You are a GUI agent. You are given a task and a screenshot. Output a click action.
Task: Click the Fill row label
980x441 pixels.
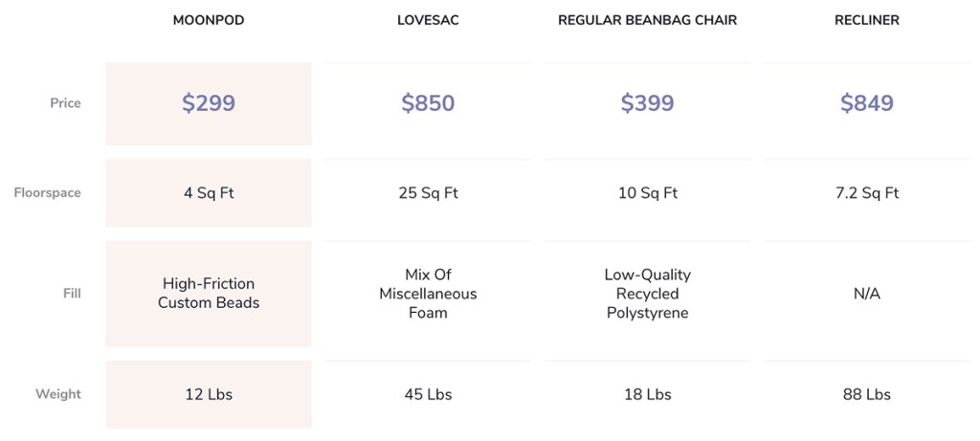(x=72, y=294)
